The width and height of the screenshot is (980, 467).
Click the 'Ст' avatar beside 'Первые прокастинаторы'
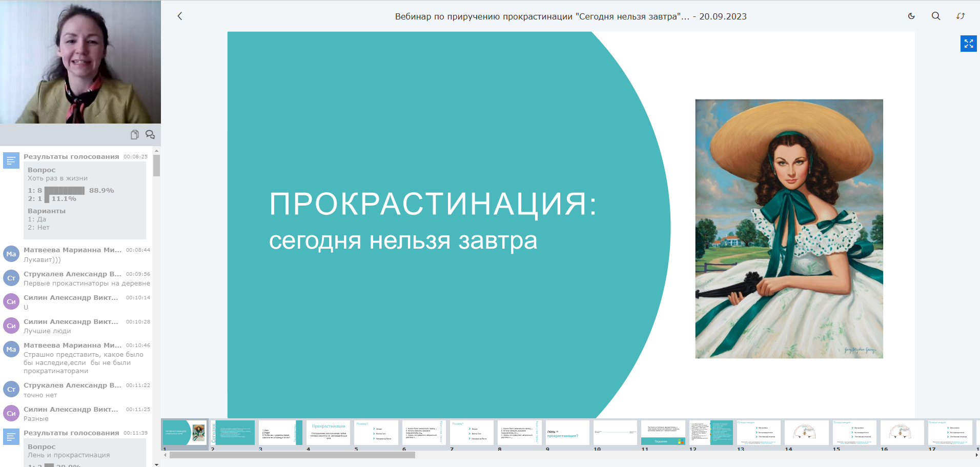click(x=11, y=278)
